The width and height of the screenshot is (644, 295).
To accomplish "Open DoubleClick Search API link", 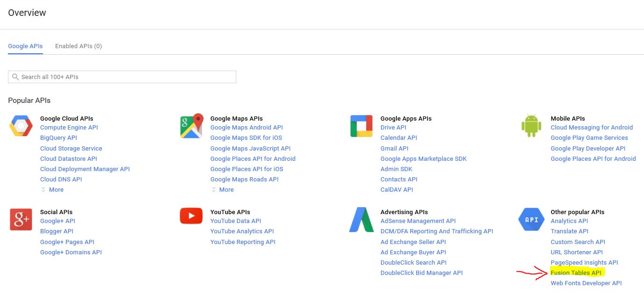I will (413, 263).
